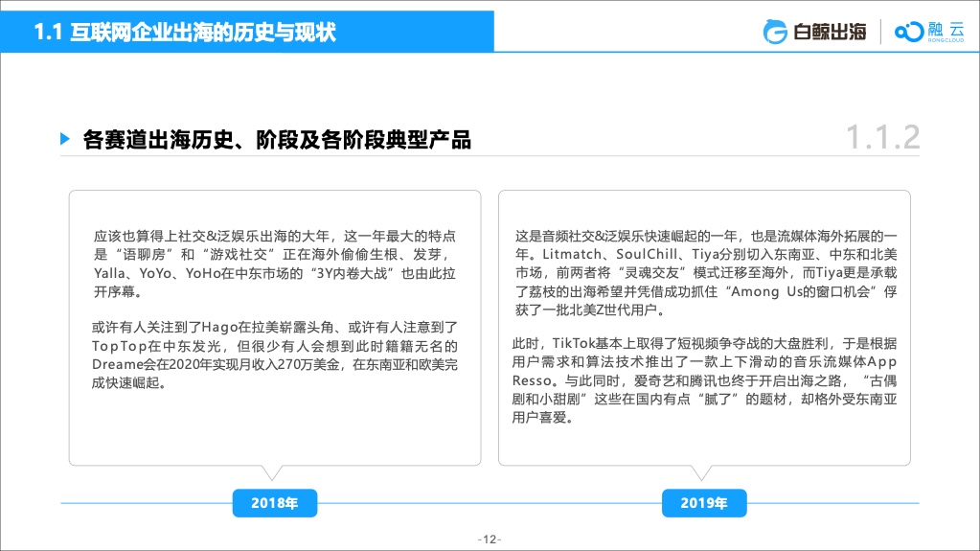Click the 白鲸出海 whale logo icon
The image size is (980, 551).
(775, 32)
